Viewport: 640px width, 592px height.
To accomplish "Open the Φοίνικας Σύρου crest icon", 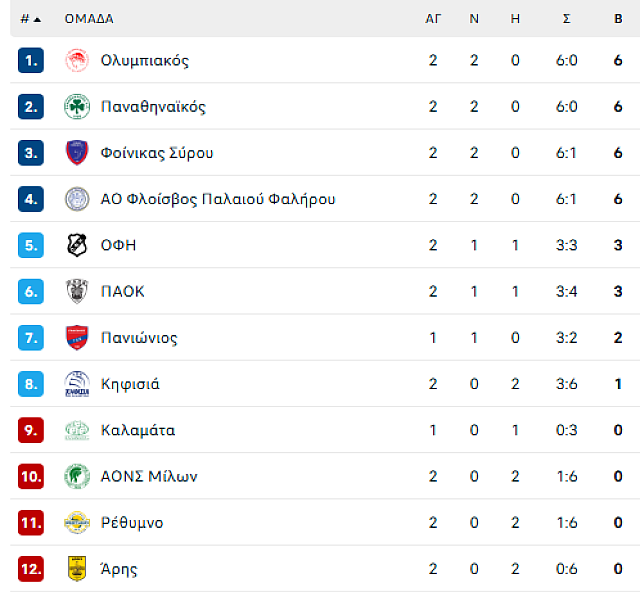I will coord(77,153).
